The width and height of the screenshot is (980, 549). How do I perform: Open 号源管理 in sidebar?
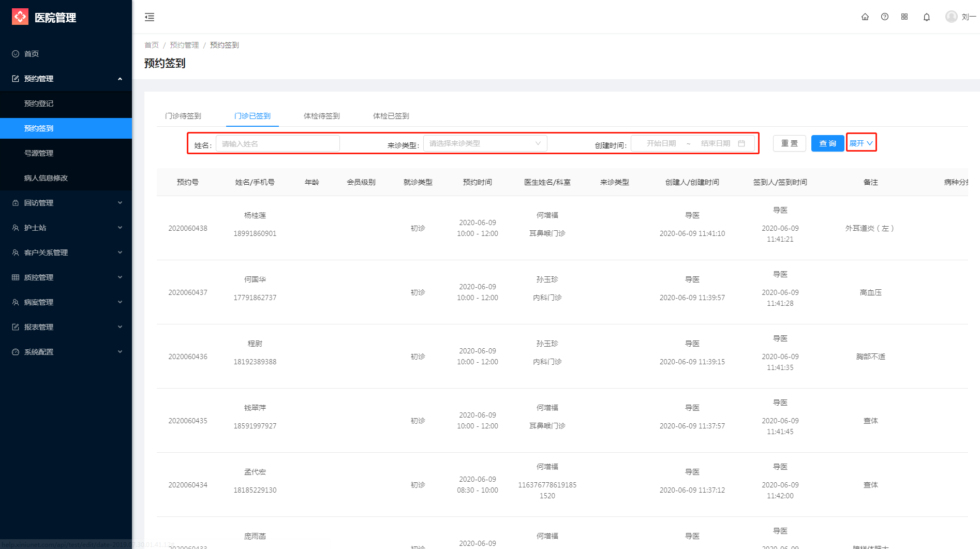click(66, 153)
